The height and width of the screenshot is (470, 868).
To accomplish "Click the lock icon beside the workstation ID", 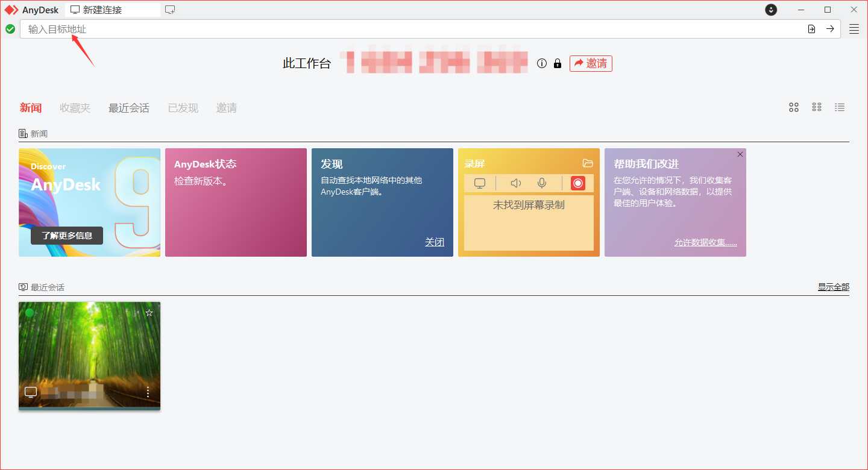I will (x=558, y=63).
